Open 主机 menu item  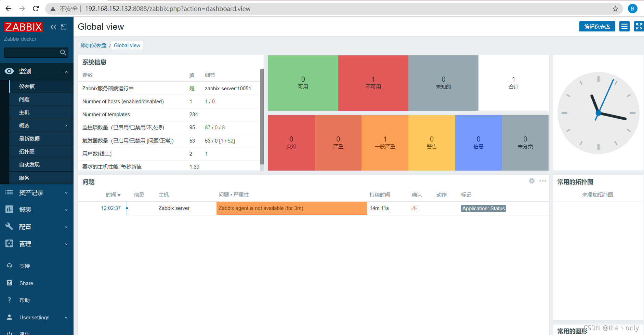click(41, 112)
